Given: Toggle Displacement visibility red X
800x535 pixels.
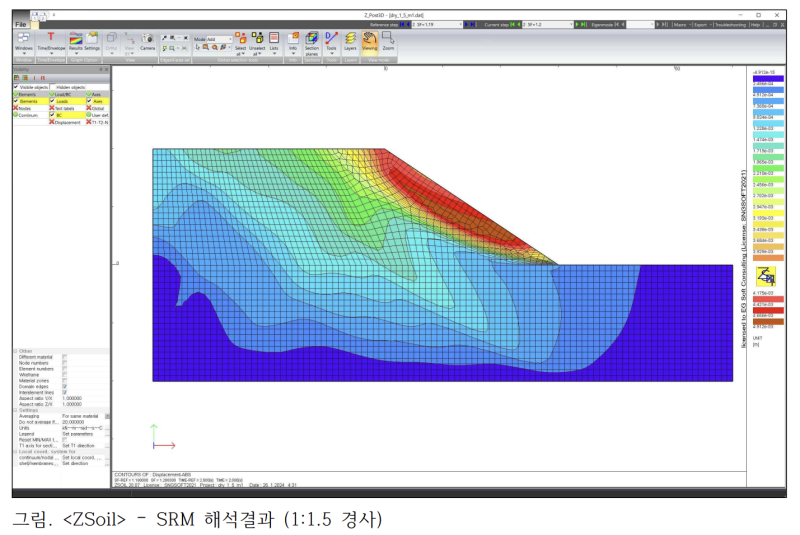Looking at the screenshot, I should click(x=52, y=122).
